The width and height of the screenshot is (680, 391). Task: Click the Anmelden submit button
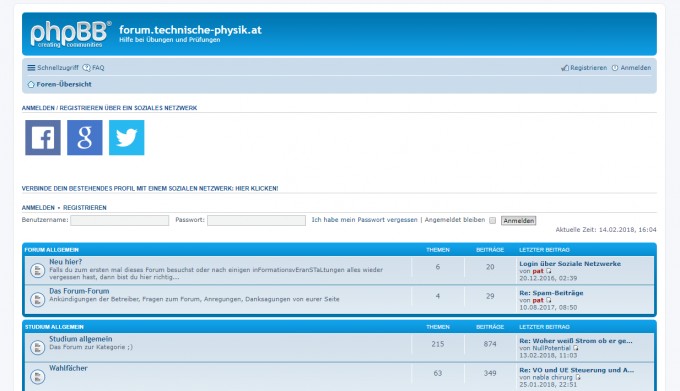(519, 221)
